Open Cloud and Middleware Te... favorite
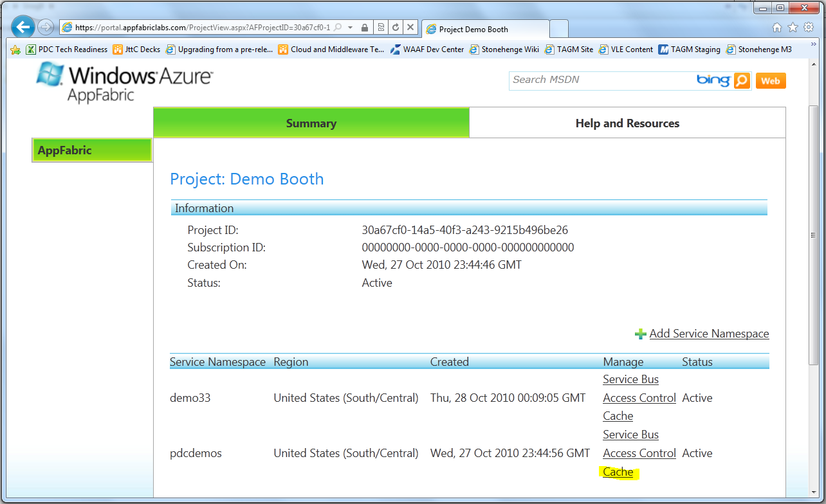The image size is (826, 504). [x=331, y=50]
